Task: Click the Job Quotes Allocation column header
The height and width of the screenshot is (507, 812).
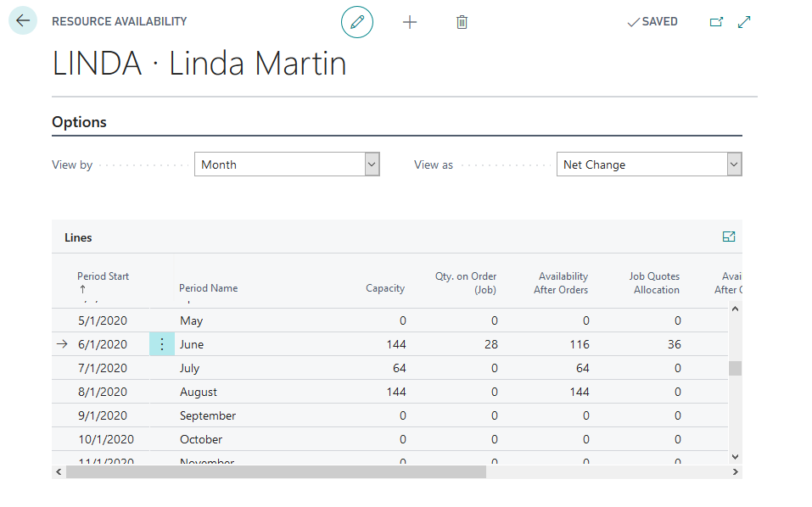Action: click(653, 283)
